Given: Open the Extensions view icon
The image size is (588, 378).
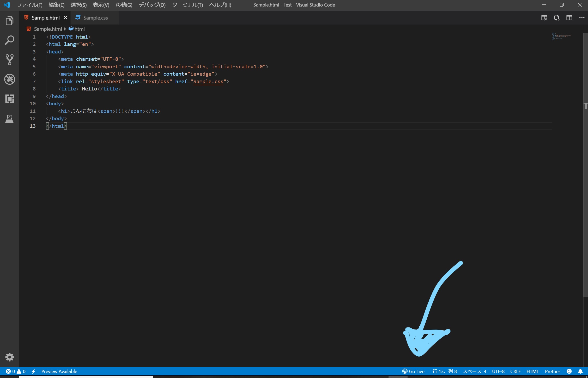Looking at the screenshot, I should pyautogui.click(x=9, y=99).
